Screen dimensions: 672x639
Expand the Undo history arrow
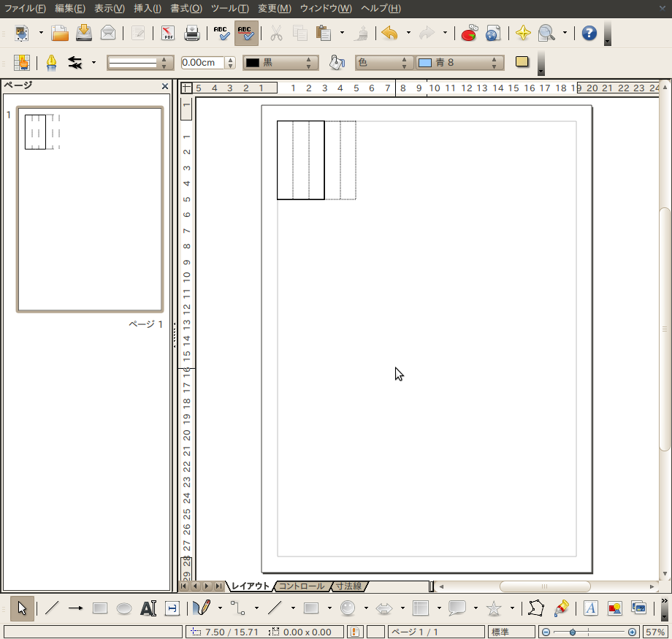408,33
